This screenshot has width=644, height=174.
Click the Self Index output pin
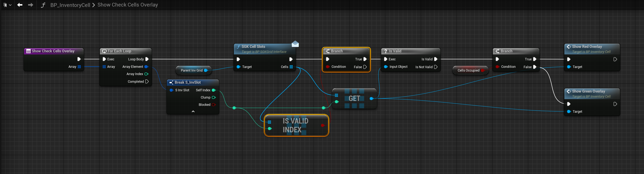click(213, 90)
